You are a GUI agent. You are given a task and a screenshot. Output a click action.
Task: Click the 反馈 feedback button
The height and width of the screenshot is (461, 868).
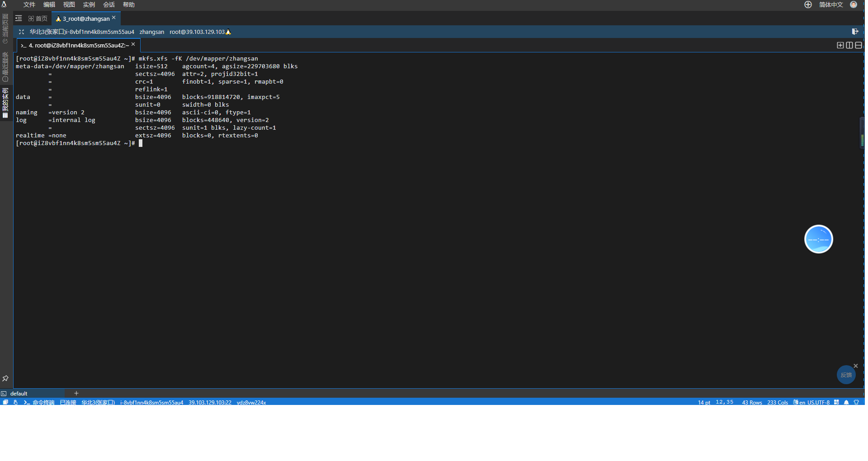846,375
